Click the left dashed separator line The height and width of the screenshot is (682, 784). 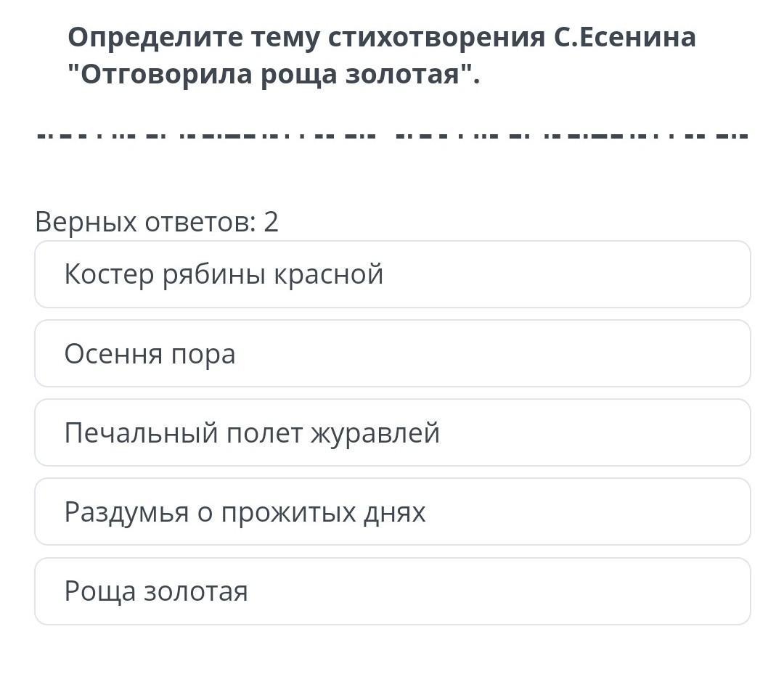(207, 136)
